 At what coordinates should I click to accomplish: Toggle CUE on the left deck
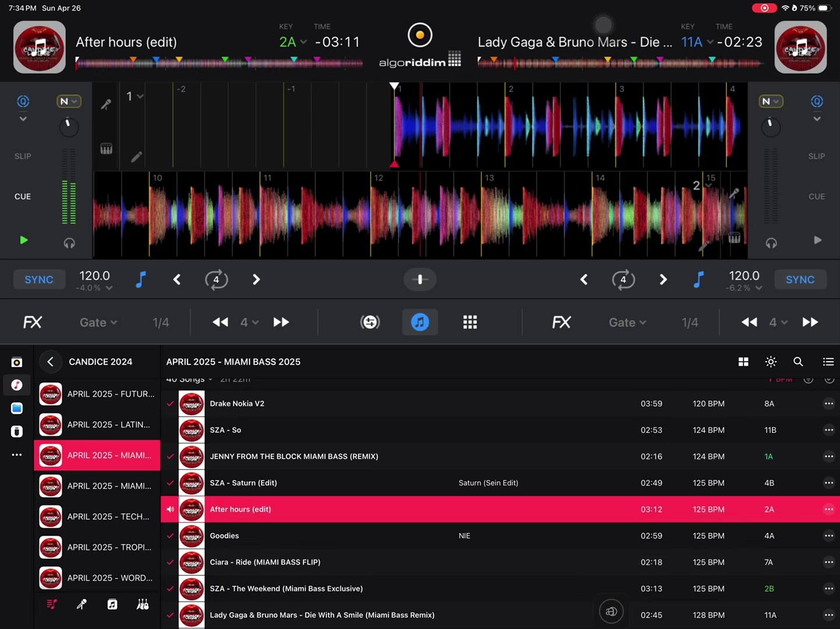tap(23, 196)
